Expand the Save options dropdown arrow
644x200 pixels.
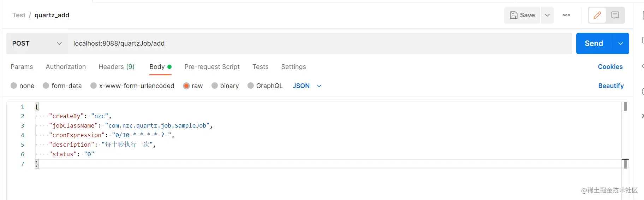(x=547, y=15)
